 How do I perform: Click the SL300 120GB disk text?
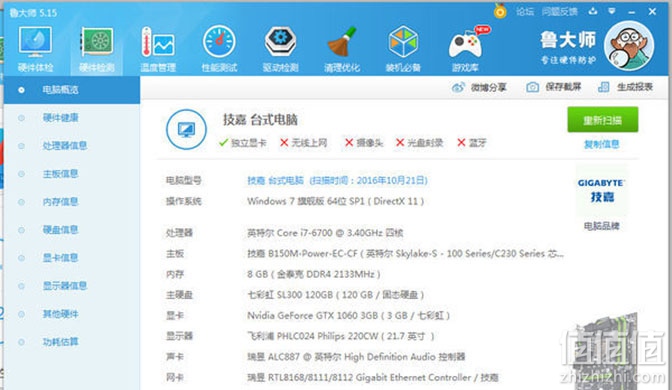pyautogui.click(x=336, y=295)
